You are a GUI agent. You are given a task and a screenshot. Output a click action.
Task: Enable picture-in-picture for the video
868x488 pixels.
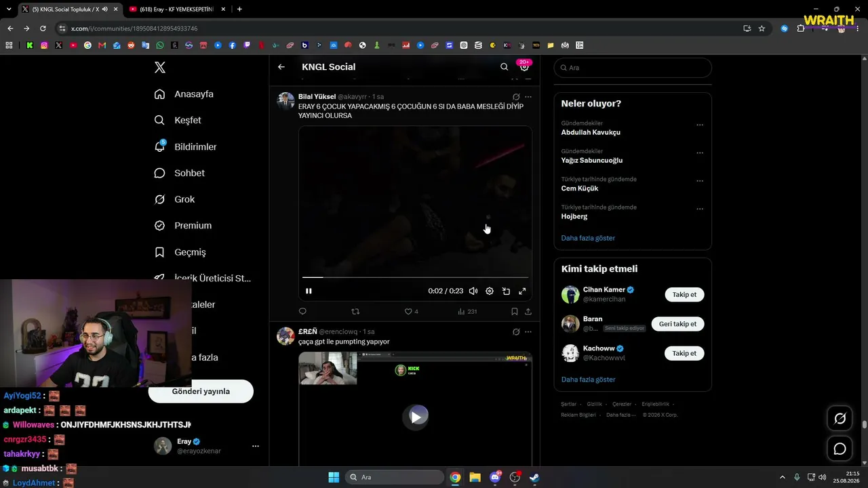coord(506,291)
